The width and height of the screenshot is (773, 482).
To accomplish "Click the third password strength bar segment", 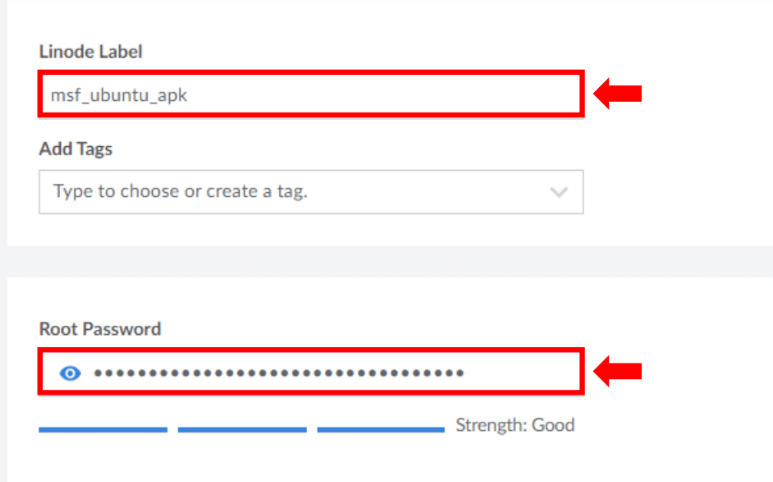I will [381, 430].
